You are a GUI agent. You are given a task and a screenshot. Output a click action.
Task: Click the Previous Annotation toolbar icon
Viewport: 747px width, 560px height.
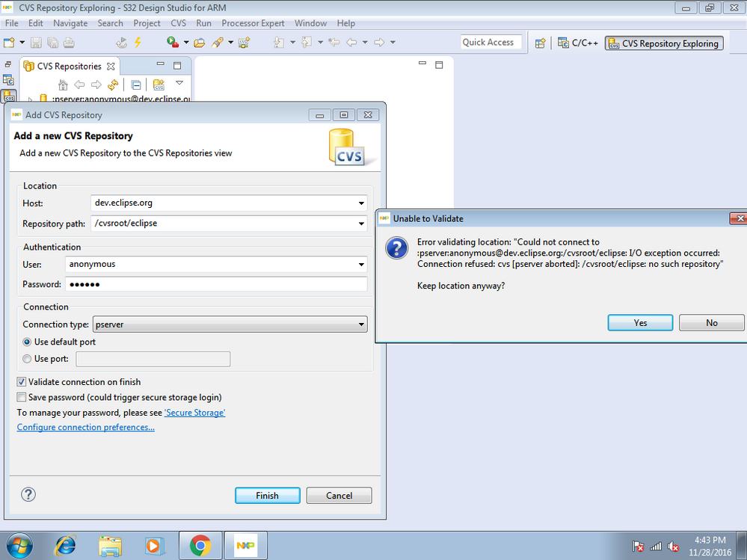[307, 43]
